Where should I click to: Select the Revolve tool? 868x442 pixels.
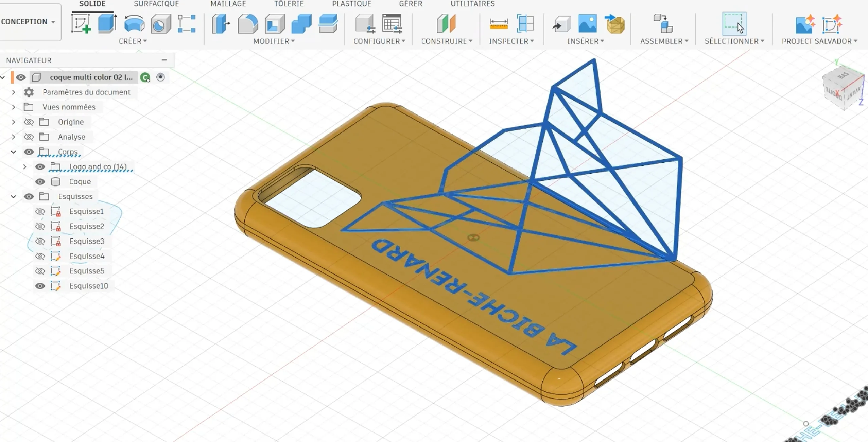pyautogui.click(x=134, y=24)
